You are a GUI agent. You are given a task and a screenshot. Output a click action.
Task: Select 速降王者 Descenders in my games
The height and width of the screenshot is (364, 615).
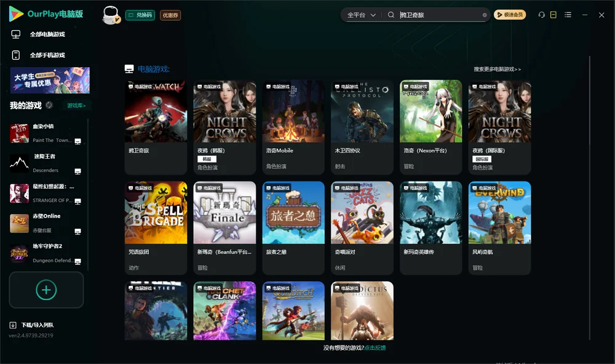tap(47, 163)
